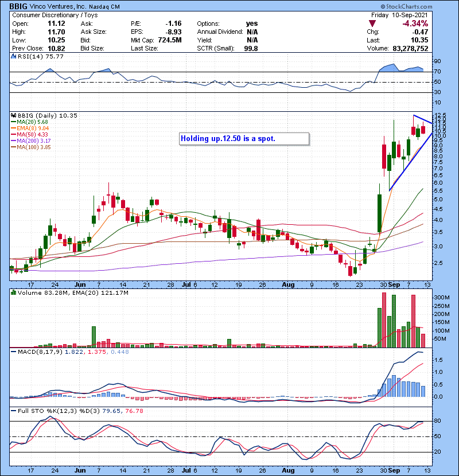Click the Last price value 10.35
This screenshot has height=476, width=459.
419,40
